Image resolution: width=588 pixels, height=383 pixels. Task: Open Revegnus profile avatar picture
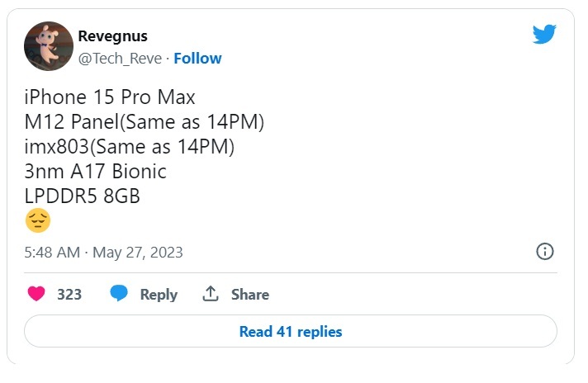click(48, 47)
